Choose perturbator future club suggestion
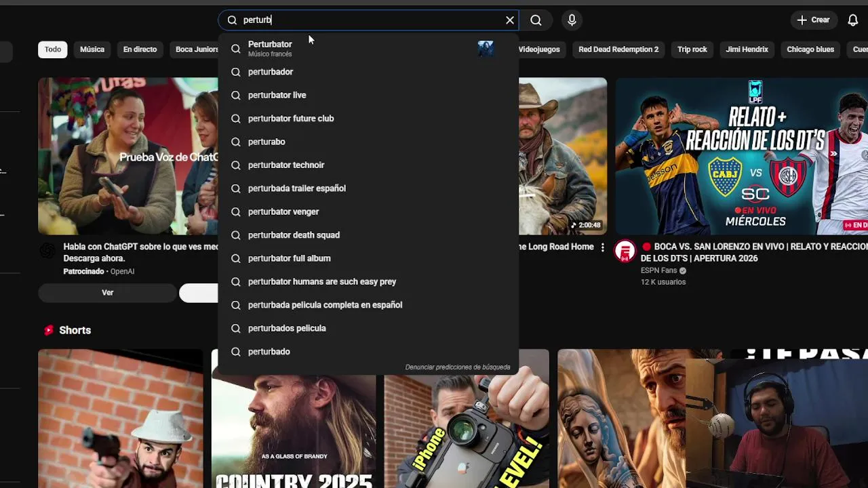This screenshot has height=488, width=868. click(x=368, y=119)
